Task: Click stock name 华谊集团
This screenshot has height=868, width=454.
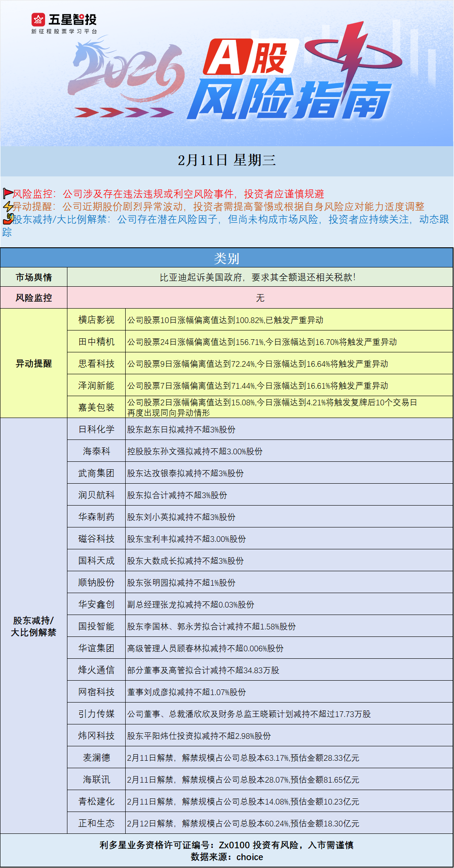Action: tap(96, 648)
